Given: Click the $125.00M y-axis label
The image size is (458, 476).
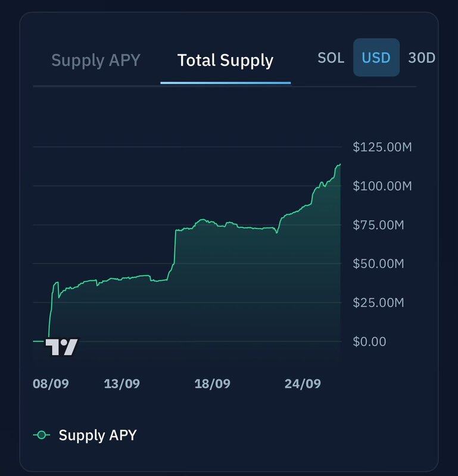Looking at the screenshot, I should 382,147.
